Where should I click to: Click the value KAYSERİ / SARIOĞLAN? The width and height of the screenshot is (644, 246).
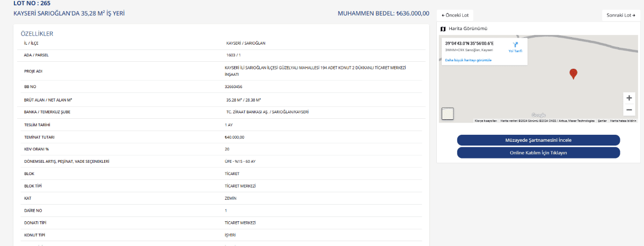(x=246, y=43)
